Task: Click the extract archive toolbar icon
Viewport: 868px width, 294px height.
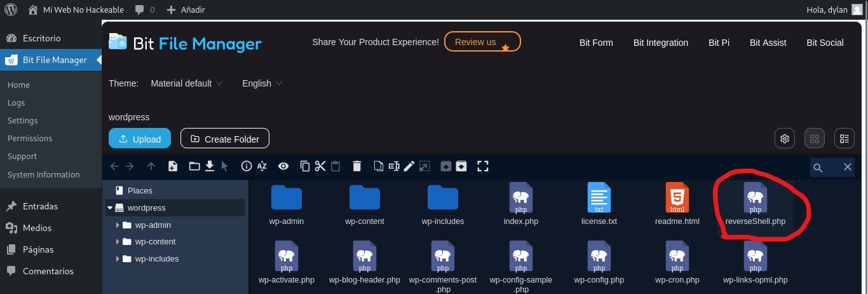Action: pyautogui.click(x=446, y=166)
